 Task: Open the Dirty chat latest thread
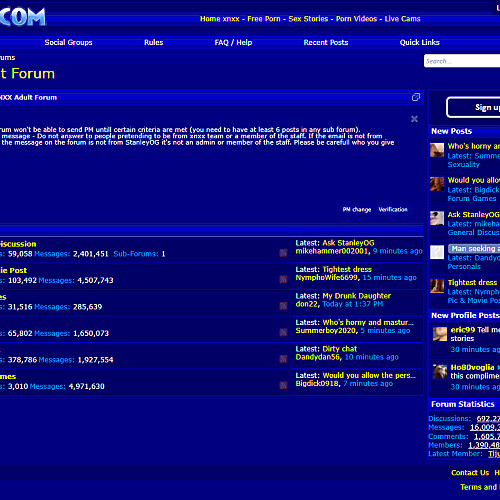[340, 349]
